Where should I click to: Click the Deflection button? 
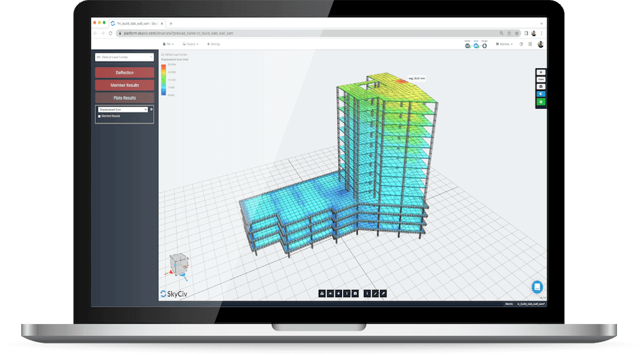(x=124, y=72)
